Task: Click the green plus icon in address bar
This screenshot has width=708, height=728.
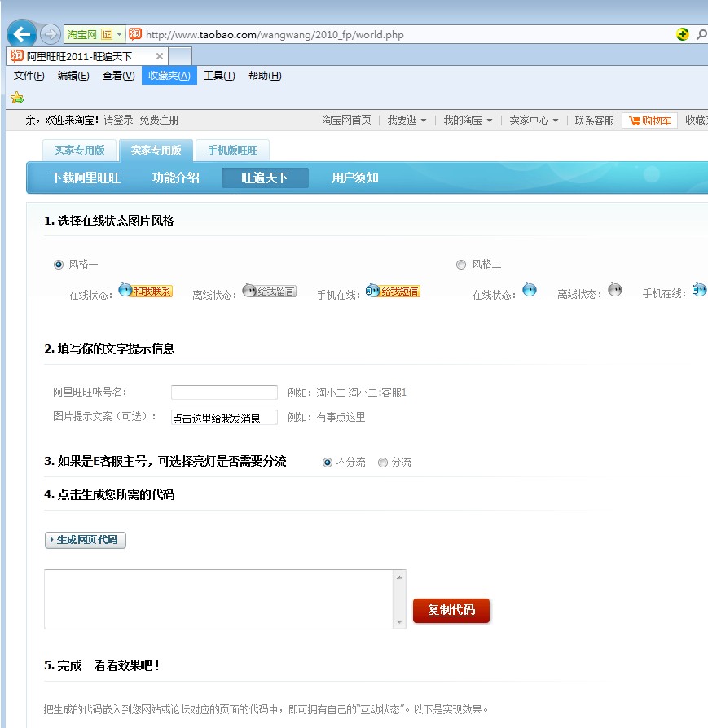Action: 683,34
